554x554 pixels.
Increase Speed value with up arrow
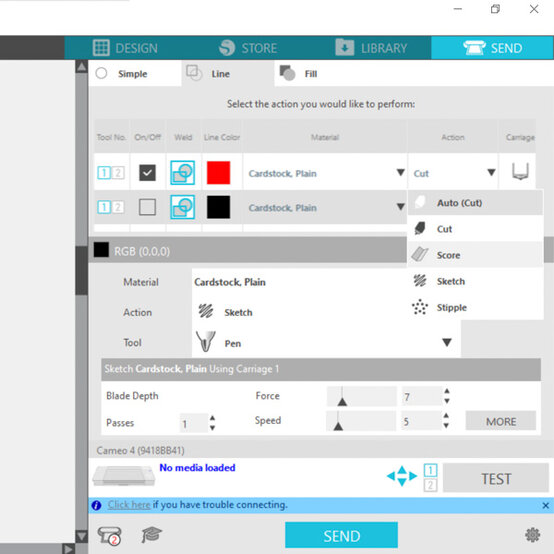click(446, 416)
